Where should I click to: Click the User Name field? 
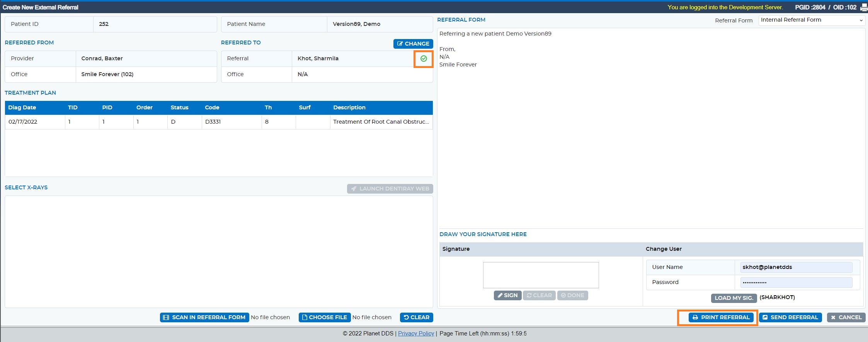click(796, 267)
